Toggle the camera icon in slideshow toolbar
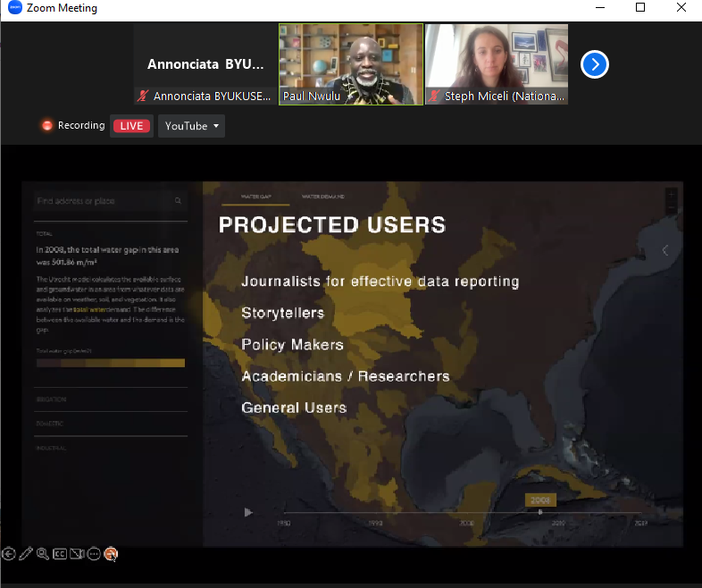The width and height of the screenshot is (702, 588). pyautogui.click(x=77, y=554)
